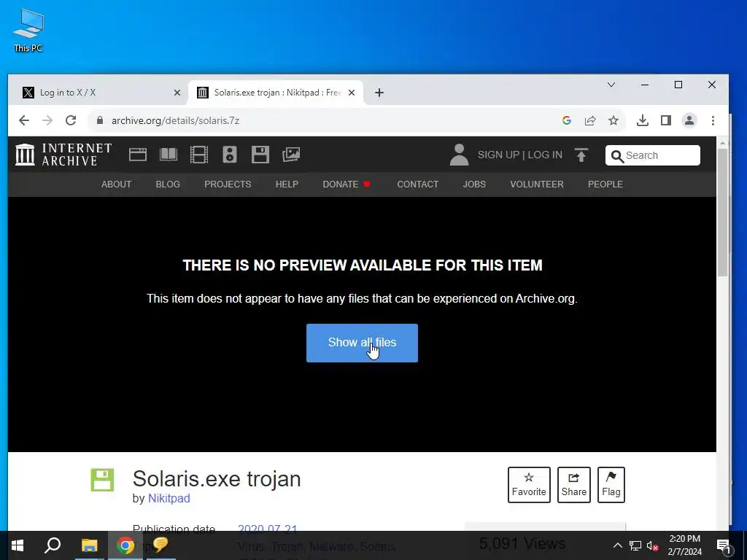The width and height of the screenshot is (747, 560).
Task: Click the Internet Archive logo
Action: click(x=63, y=155)
